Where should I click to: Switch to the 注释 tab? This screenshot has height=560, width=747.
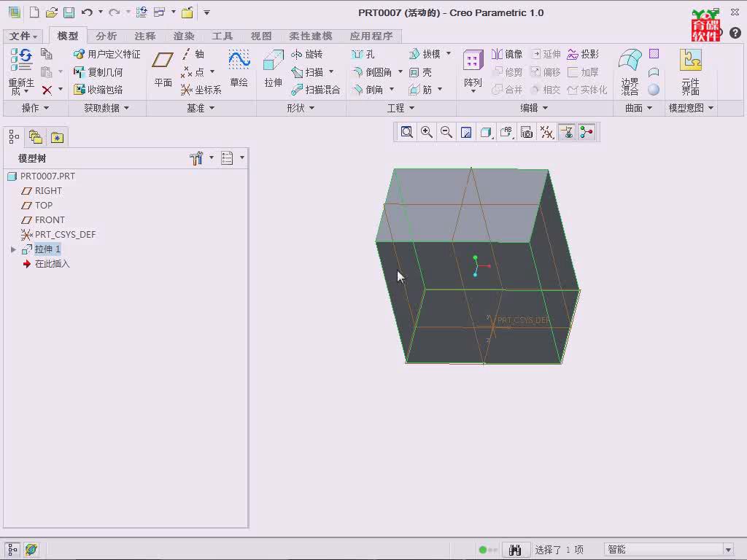pos(145,36)
